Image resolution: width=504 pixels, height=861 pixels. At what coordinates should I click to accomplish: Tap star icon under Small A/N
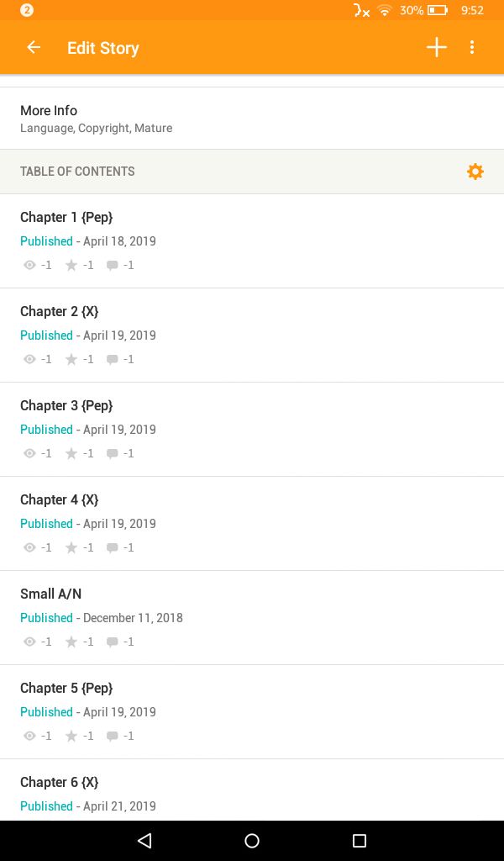[x=71, y=642]
